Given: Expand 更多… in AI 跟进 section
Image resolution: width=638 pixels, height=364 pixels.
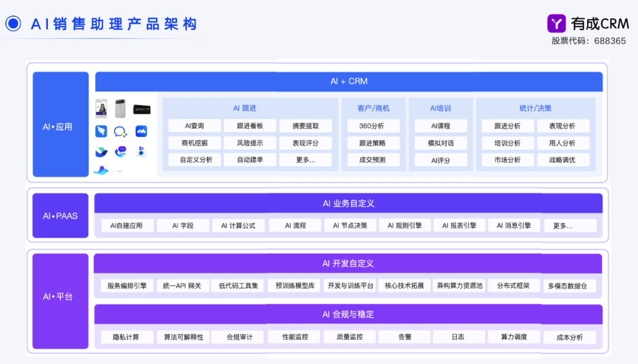Looking at the screenshot, I should [305, 160].
